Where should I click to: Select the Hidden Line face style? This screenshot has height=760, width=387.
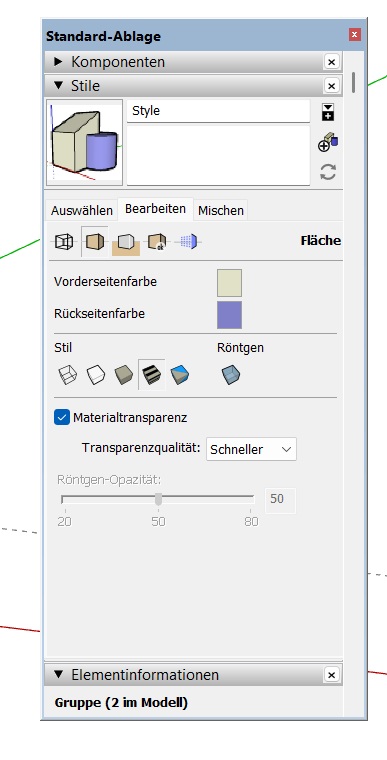click(x=96, y=375)
